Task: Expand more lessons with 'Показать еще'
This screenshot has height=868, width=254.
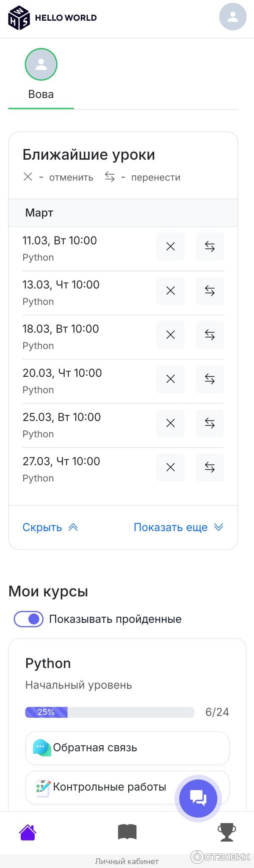Action: [x=178, y=527]
